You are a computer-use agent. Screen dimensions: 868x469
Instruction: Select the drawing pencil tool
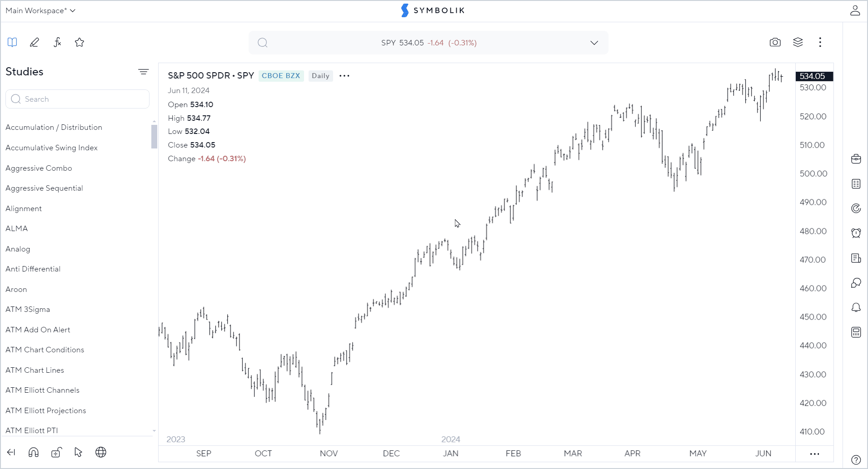point(35,42)
